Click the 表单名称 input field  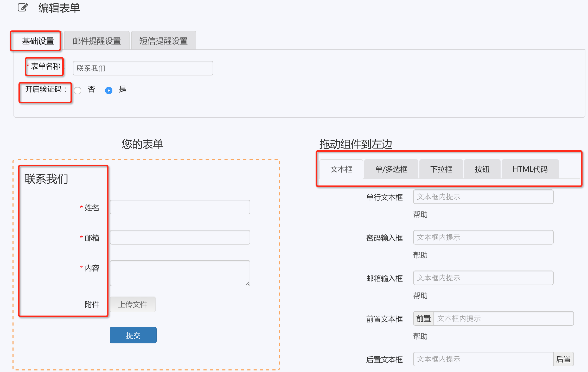tap(143, 68)
